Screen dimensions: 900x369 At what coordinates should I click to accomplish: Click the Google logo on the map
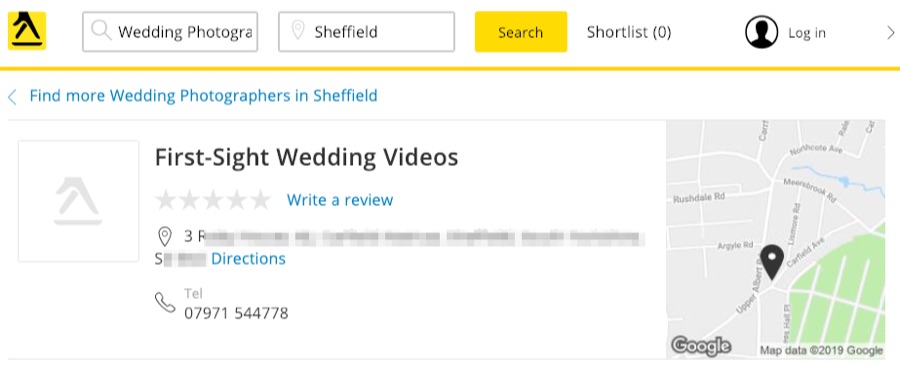(x=701, y=346)
